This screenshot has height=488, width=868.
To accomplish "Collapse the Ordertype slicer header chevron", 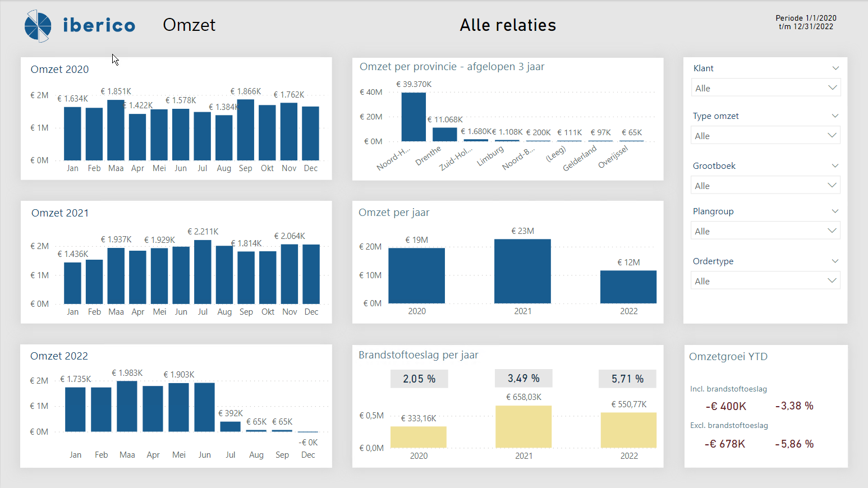I will (x=835, y=261).
